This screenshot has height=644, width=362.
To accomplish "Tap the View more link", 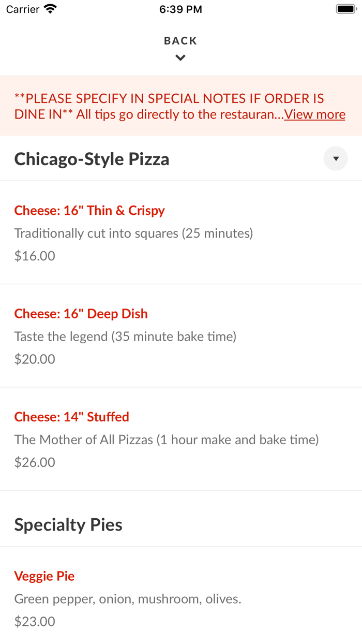I will pyautogui.click(x=314, y=114).
